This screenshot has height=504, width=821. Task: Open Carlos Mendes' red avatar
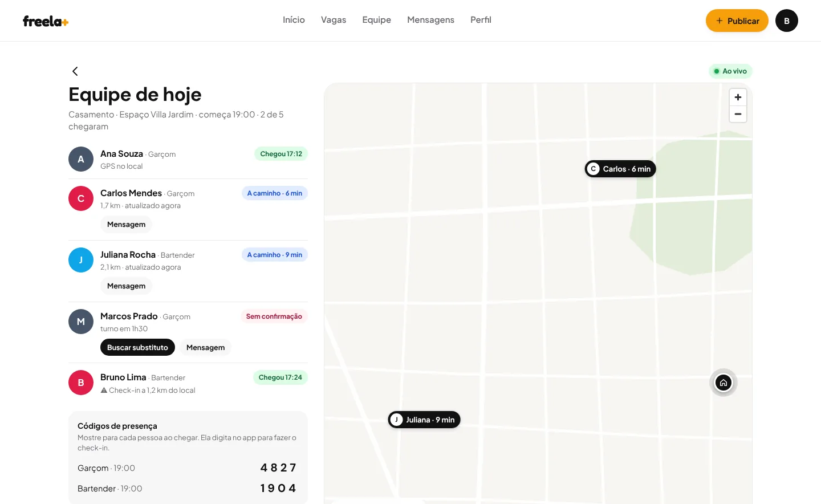[x=81, y=198]
